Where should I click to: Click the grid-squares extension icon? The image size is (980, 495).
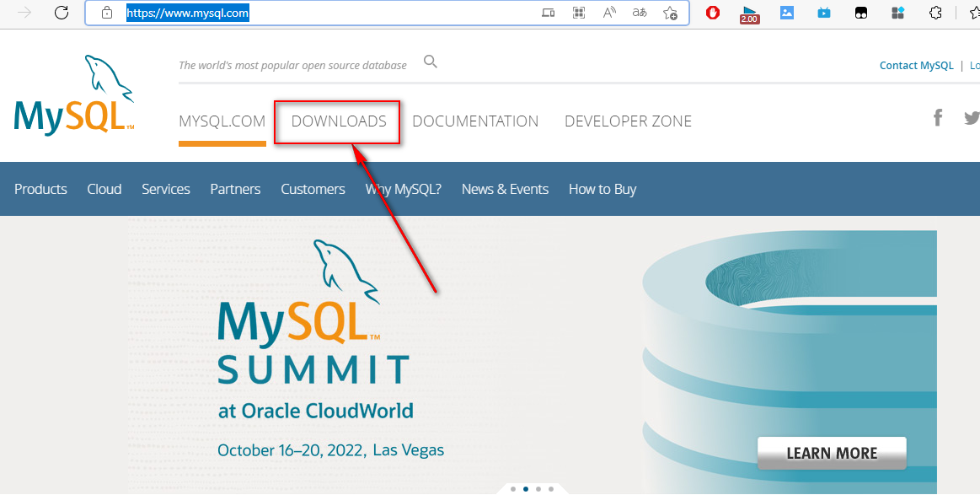[898, 13]
